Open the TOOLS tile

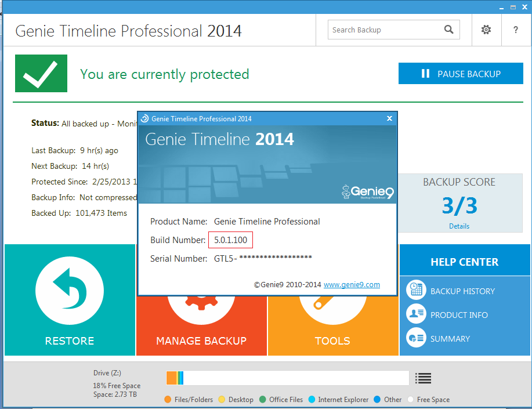(333, 326)
